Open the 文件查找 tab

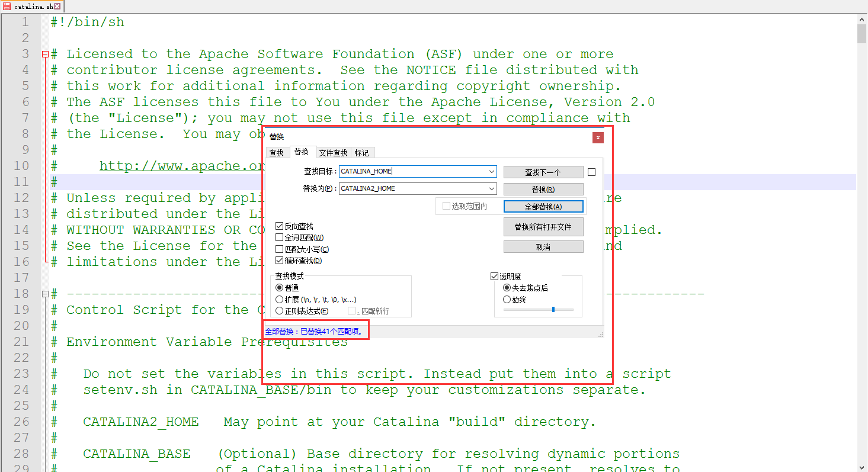(x=333, y=153)
